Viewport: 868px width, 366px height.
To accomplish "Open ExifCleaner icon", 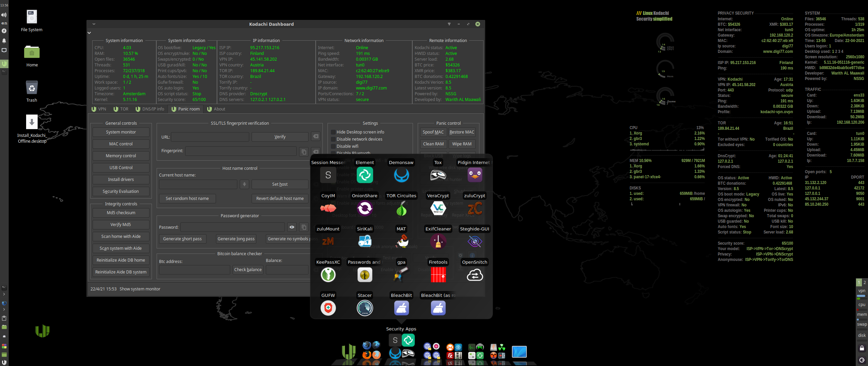I will [x=438, y=241].
